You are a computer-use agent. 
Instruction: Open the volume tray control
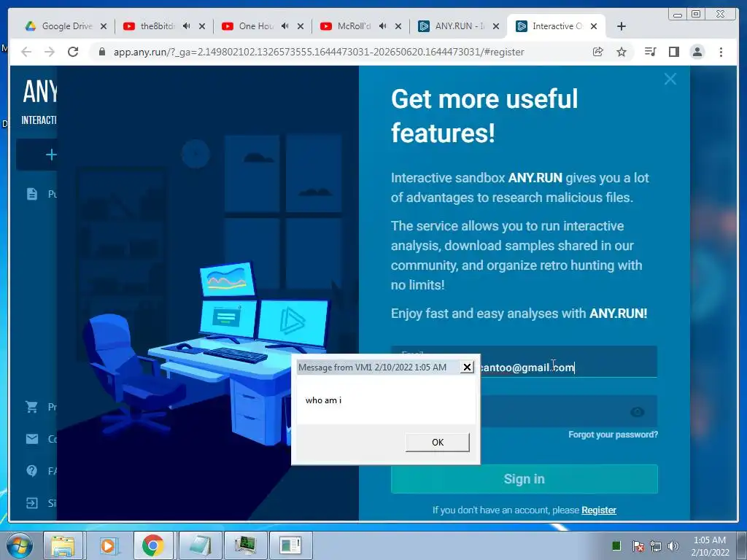(x=673, y=545)
